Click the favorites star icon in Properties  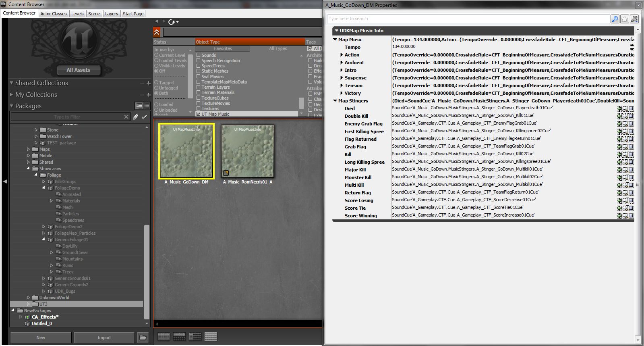point(625,19)
